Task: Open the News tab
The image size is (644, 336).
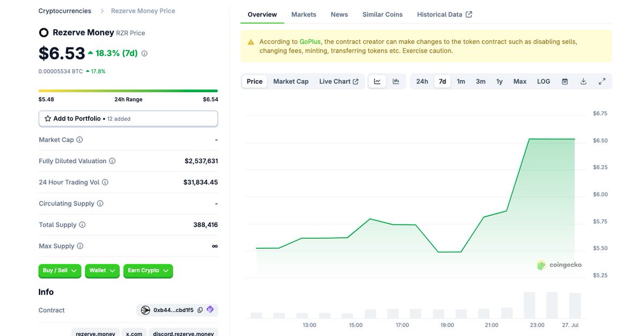Action: (x=339, y=14)
